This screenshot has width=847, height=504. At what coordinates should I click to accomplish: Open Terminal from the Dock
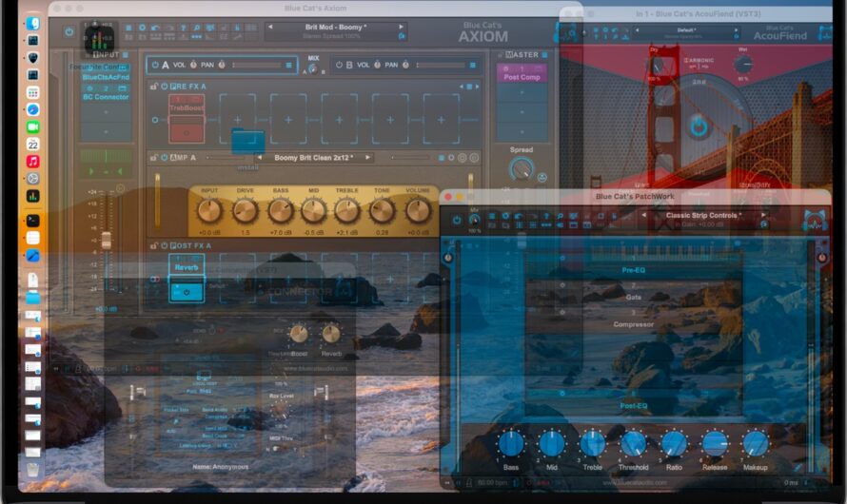click(33, 221)
